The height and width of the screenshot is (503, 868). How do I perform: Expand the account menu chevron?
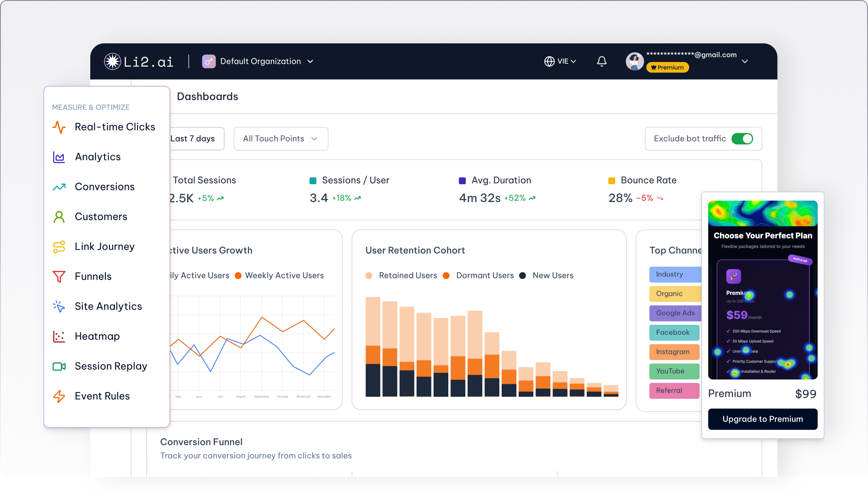click(x=745, y=62)
